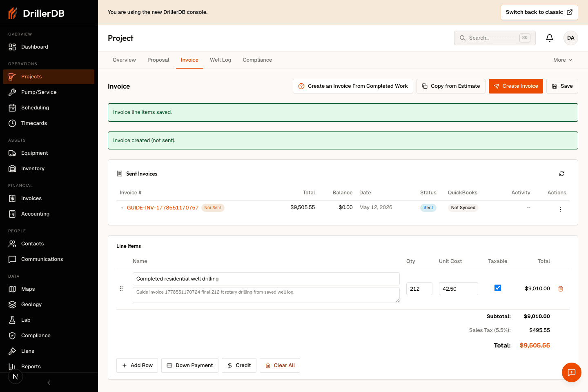Toggle the Taxable checkbox for well drilling
This screenshot has height=392, width=588.
(x=498, y=288)
